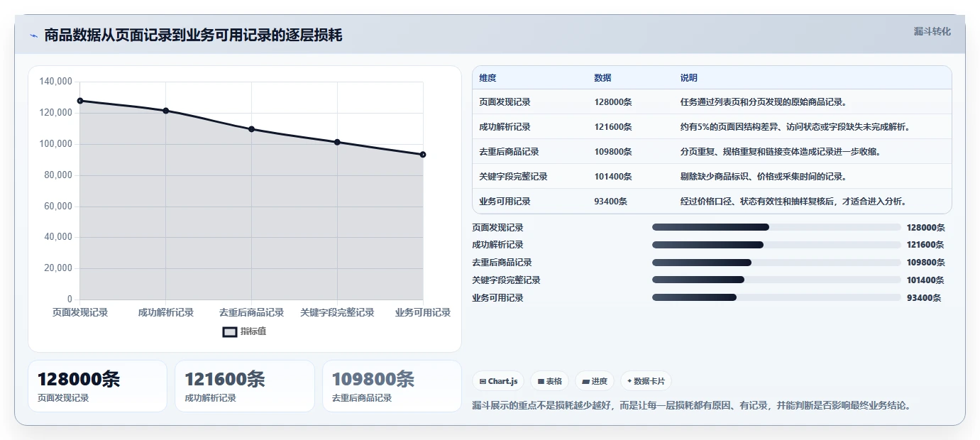Screen dimensions: 980x440
Task: Click the title 商品数据从页面记录到业务可用记录的逐层损耗
Action: pos(193,35)
